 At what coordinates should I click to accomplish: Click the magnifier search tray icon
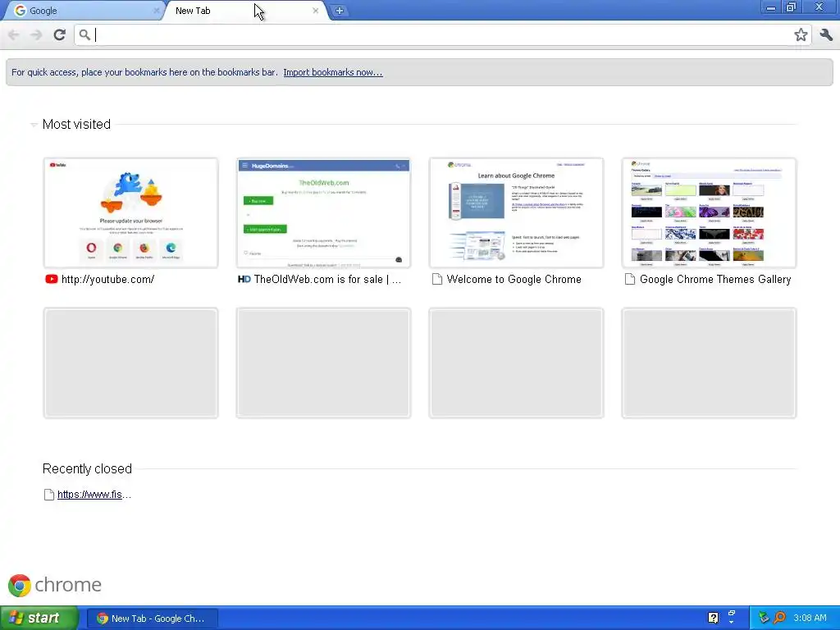tap(779, 618)
